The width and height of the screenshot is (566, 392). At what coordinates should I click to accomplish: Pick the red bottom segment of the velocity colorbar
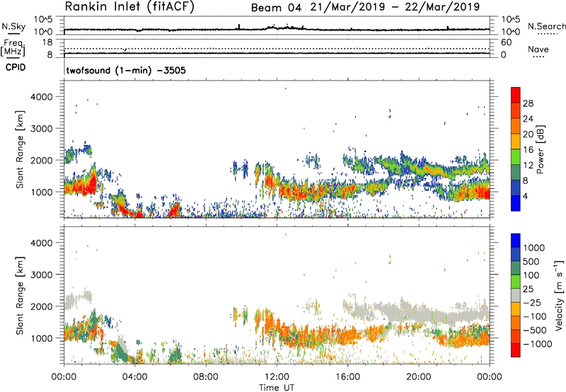pos(516,350)
